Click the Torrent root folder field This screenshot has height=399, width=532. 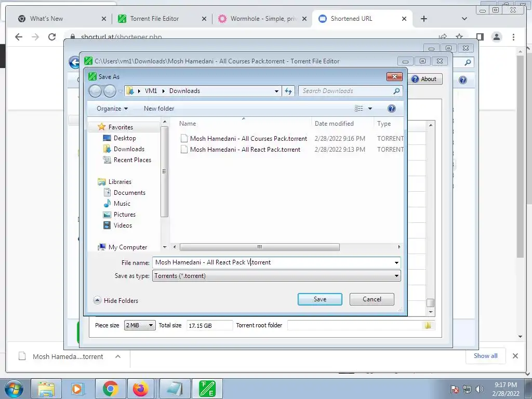point(355,325)
